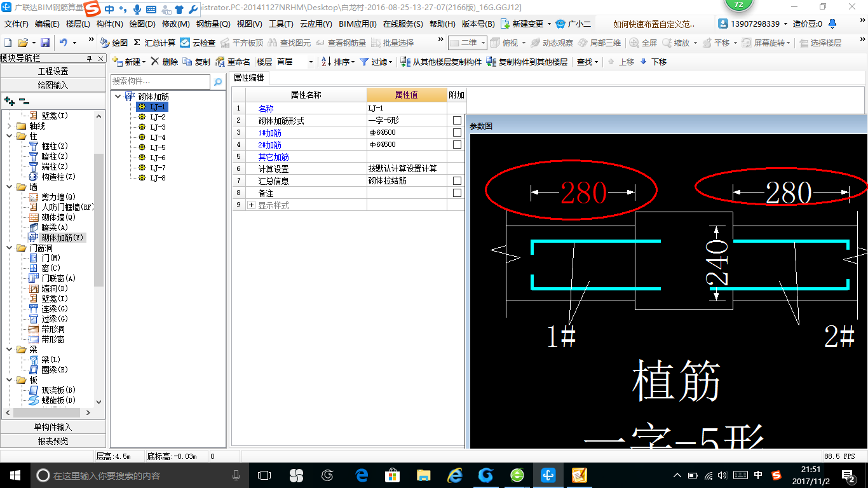Click the open folder icon
Viewport: 868px width, 488px height.
tap(22, 43)
